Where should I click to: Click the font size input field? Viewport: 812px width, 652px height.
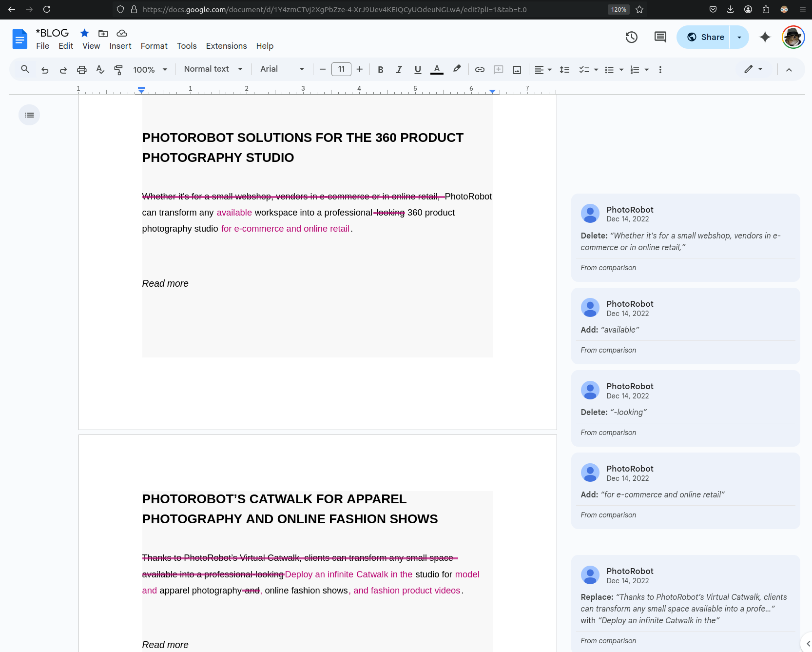point(341,69)
